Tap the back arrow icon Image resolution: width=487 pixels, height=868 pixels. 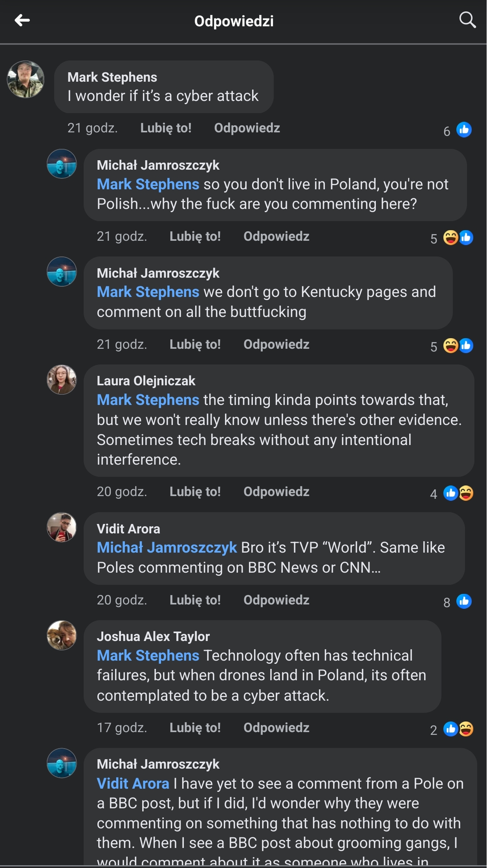point(22,20)
